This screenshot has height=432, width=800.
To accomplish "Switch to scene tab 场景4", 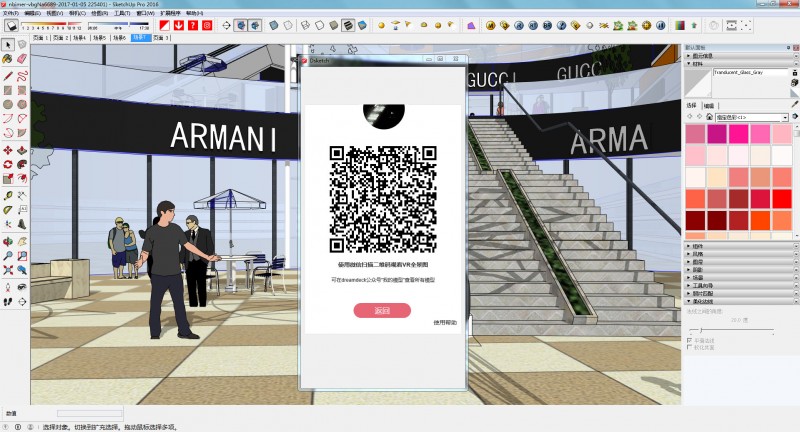I will coord(80,38).
